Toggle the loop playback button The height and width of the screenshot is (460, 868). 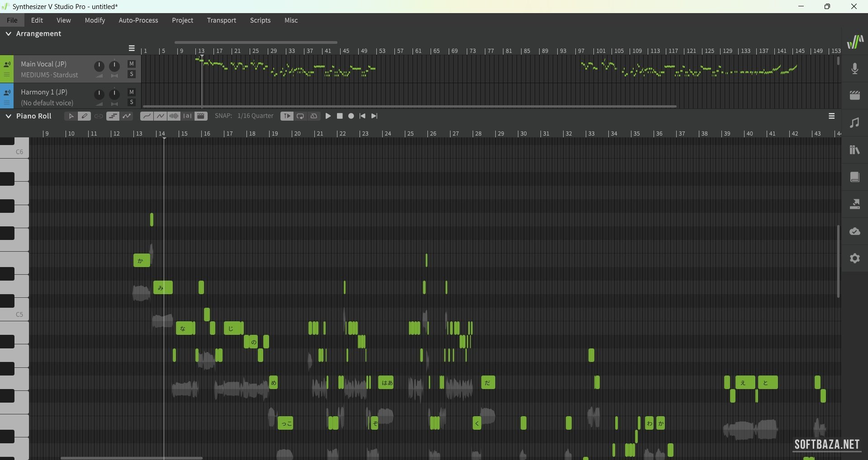pos(300,116)
